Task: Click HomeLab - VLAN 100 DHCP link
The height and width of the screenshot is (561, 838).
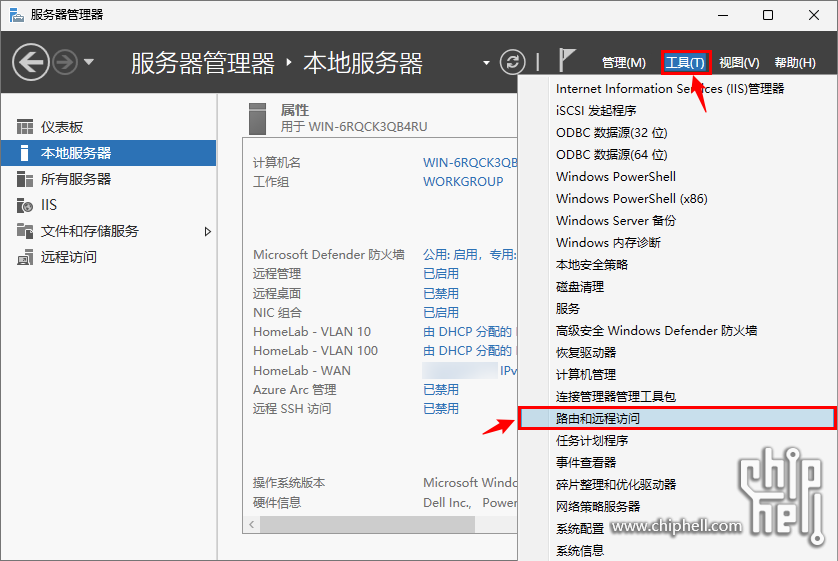Action: [x=468, y=351]
